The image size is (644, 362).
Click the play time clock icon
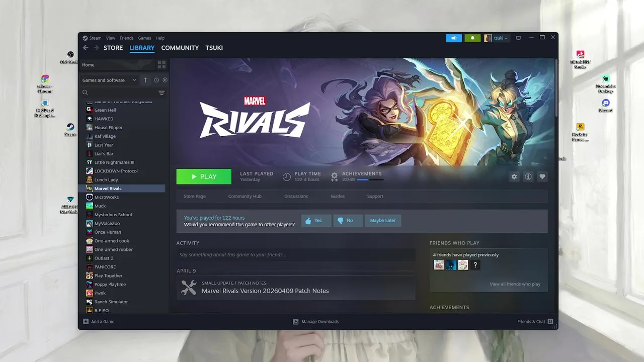pos(286,177)
